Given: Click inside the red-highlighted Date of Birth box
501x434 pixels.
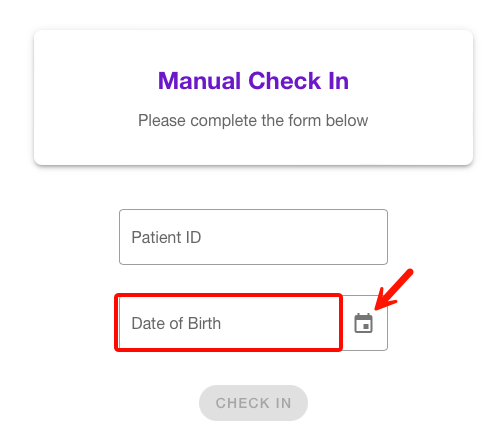Looking at the screenshot, I should click(228, 322).
